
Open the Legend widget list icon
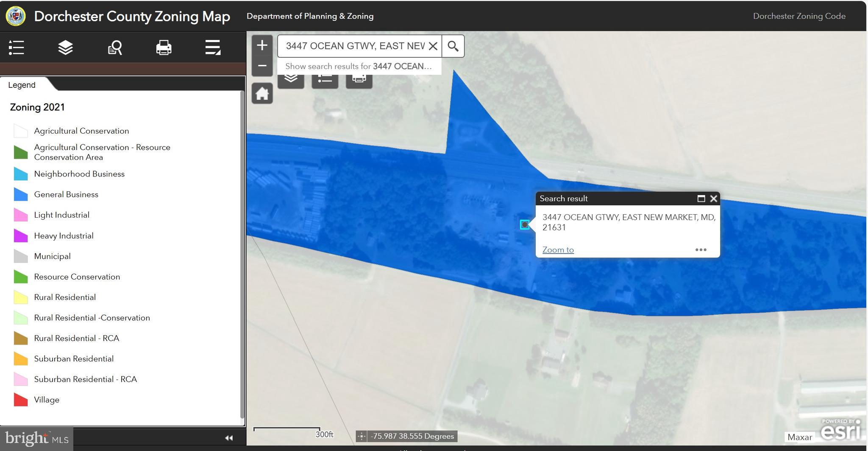[16, 48]
